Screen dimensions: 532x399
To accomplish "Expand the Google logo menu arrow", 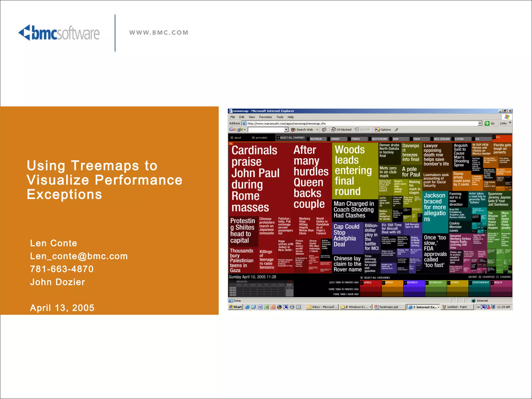I will tap(245, 130).
